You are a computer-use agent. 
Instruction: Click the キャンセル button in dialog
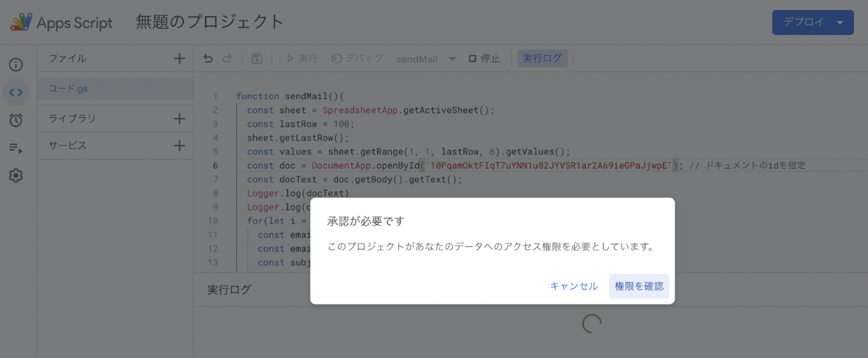[x=574, y=286]
